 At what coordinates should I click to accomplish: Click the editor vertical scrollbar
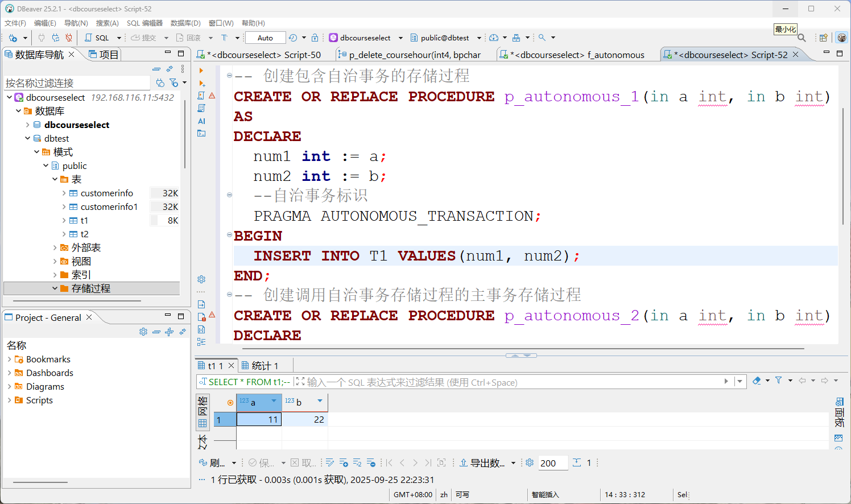842,165
